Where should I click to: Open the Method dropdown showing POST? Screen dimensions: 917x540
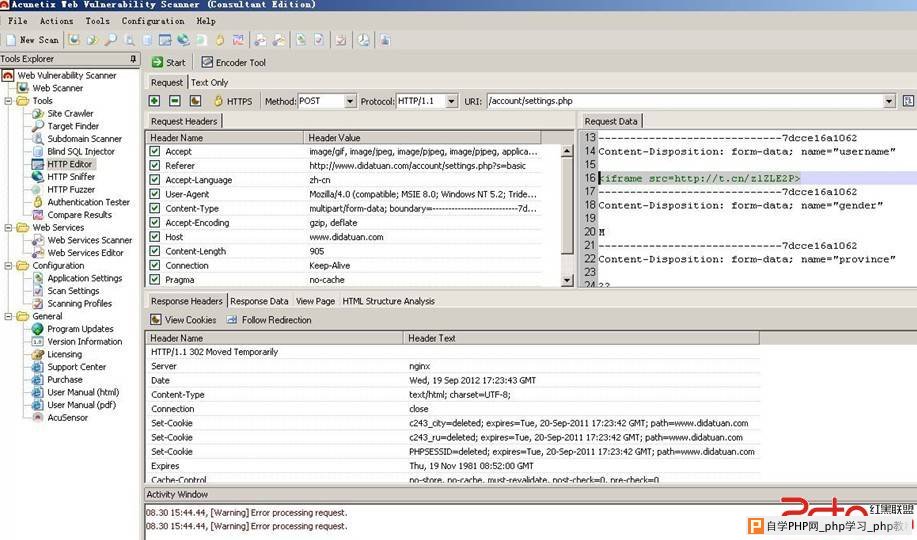[350, 101]
